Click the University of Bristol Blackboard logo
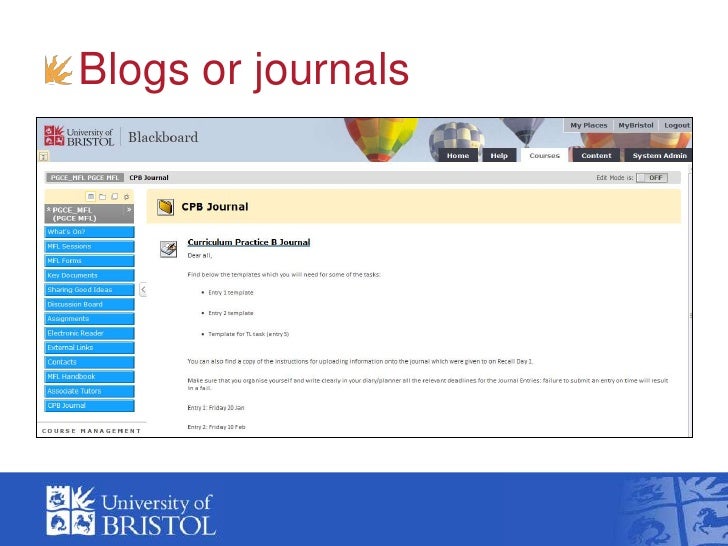This screenshot has height=546, width=728. pos(121,136)
